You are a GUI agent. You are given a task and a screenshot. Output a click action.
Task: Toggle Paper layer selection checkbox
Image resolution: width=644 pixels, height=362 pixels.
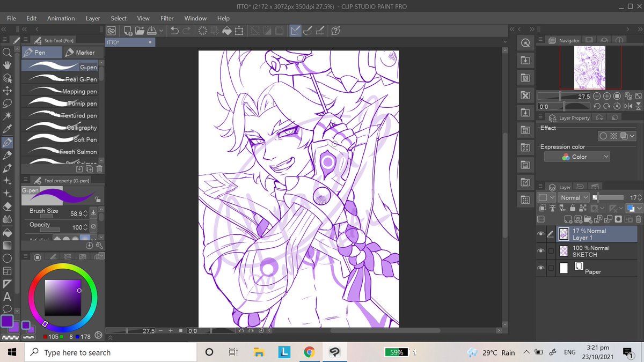(551, 268)
